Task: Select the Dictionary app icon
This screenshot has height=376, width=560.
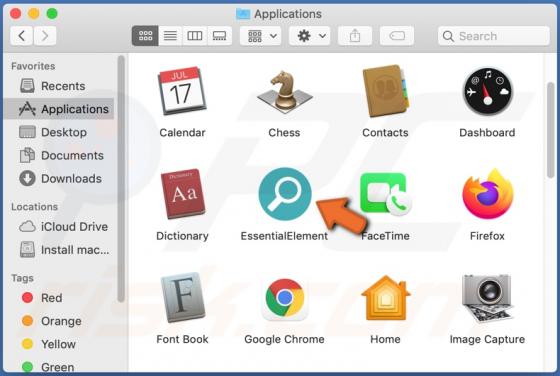Action: coord(183,194)
